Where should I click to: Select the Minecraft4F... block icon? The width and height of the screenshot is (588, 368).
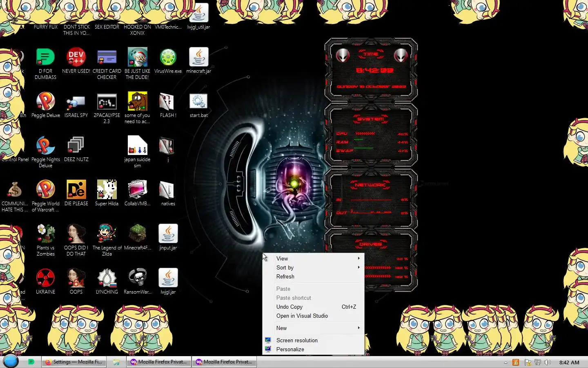[x=137, y=234]
